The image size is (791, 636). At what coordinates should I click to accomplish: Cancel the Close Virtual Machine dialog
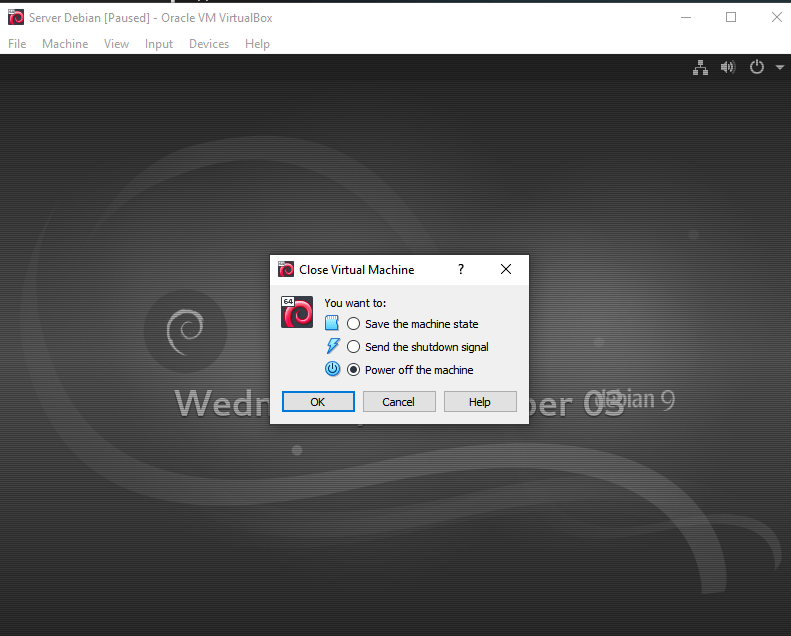tap(398, 401)
